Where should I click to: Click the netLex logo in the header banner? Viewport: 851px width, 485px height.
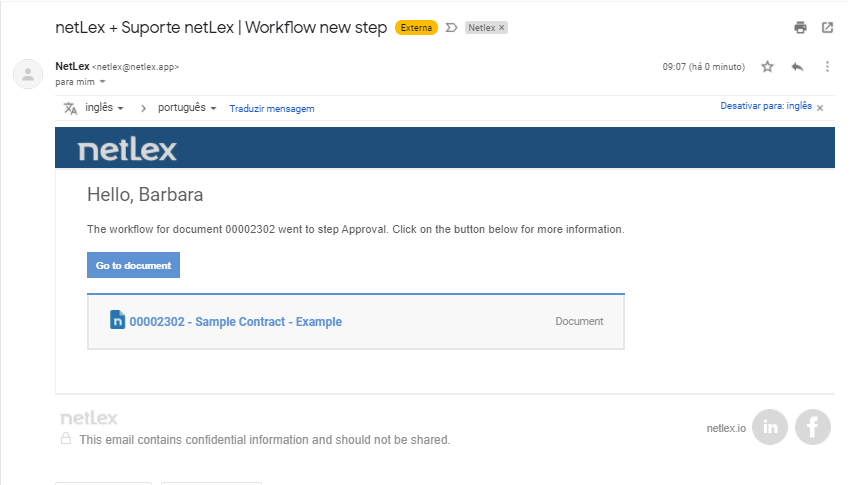pyautogui.click(x=127, y=150)
